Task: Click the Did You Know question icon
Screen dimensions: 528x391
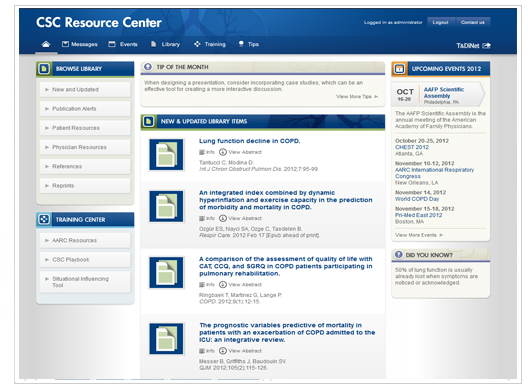Action: 398,255
